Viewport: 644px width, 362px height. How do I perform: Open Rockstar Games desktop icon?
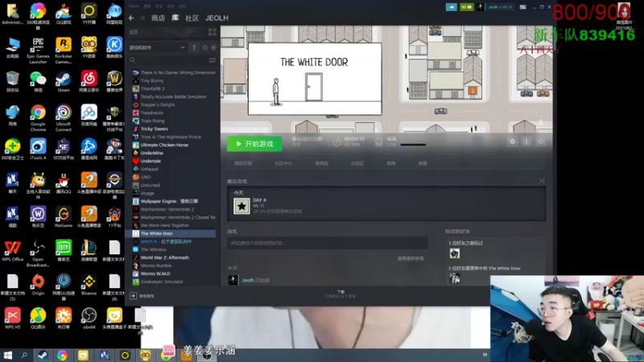pyautogui.click(x=64, y=50)
